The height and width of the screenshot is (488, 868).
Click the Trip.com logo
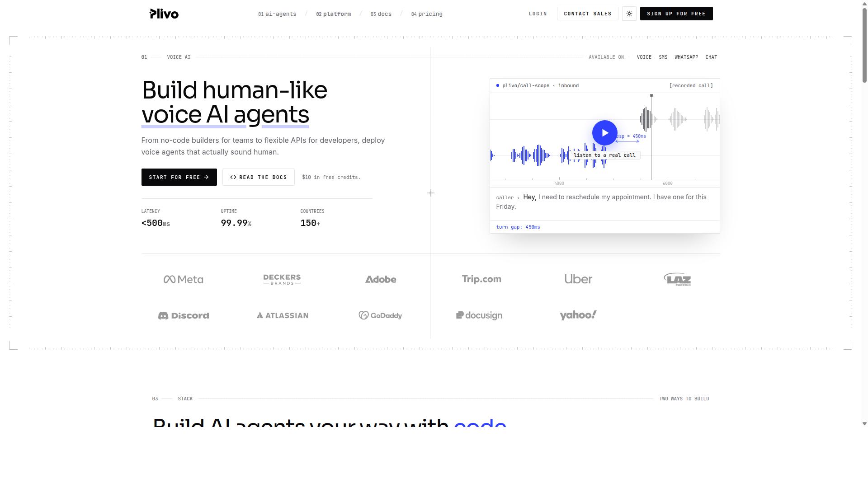pos(481,279)
